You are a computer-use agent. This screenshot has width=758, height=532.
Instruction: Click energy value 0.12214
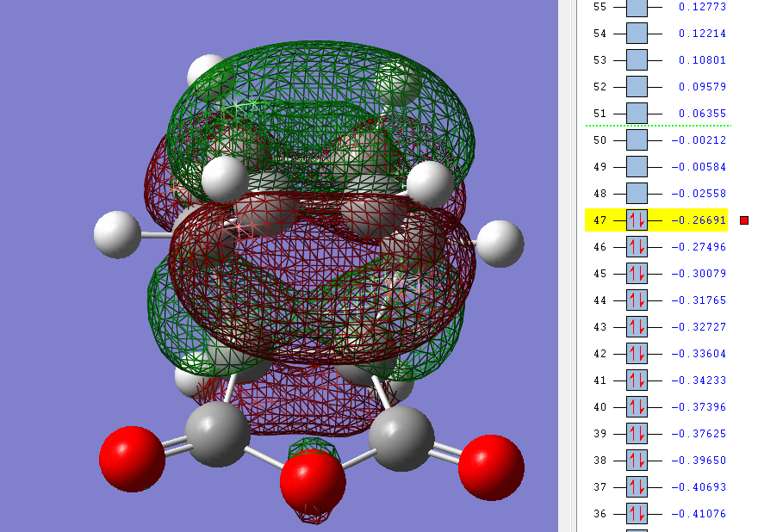[702, 34]
